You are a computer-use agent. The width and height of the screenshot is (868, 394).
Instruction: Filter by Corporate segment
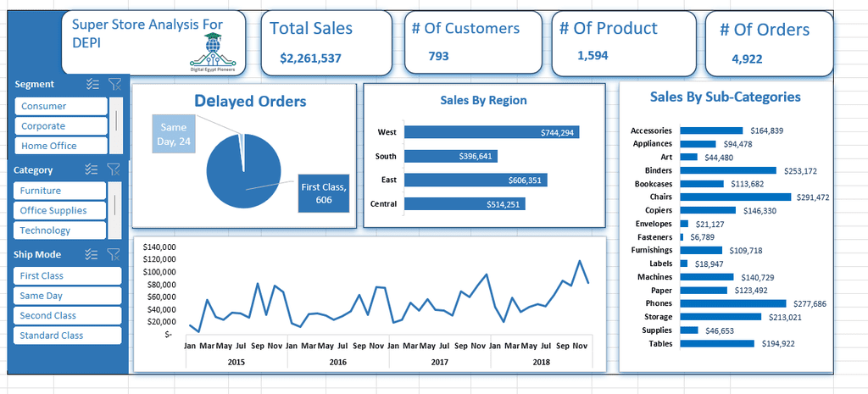(61, 126)
